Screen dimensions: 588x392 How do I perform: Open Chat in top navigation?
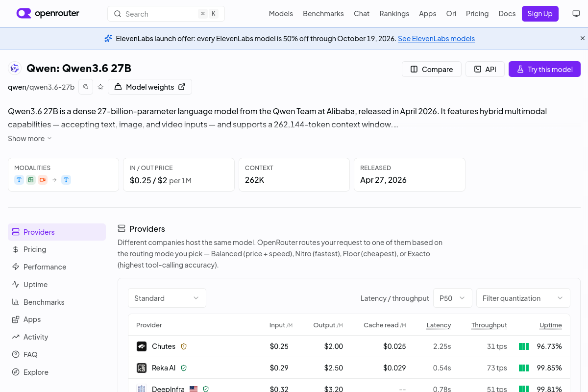(x=362, y=14)
